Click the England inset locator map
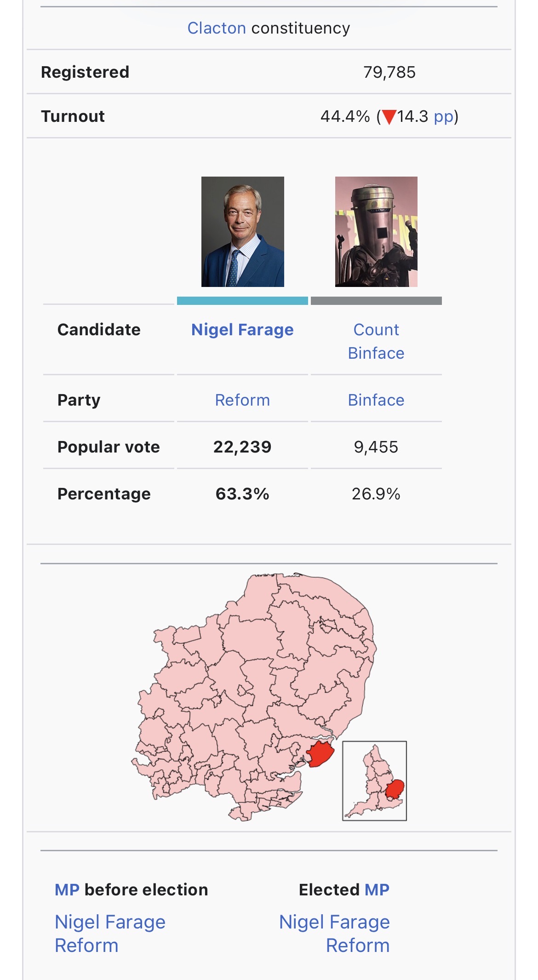This screenshot has width=538, height=980. [x=375, y=781]
